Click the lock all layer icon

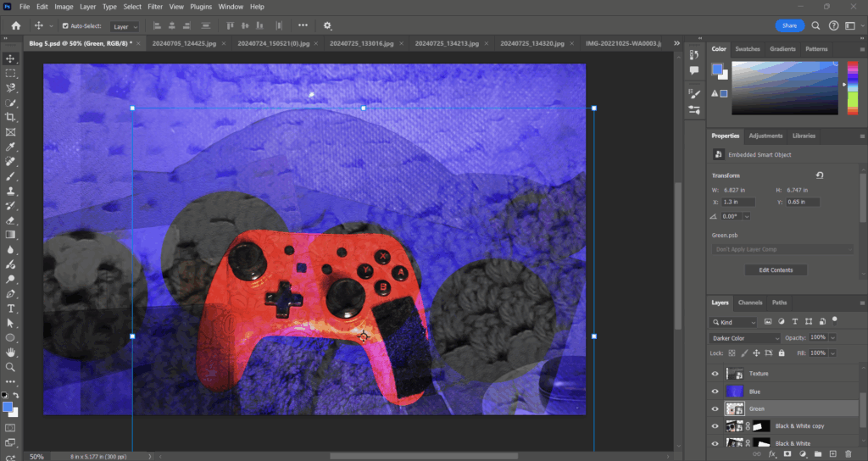782,353
